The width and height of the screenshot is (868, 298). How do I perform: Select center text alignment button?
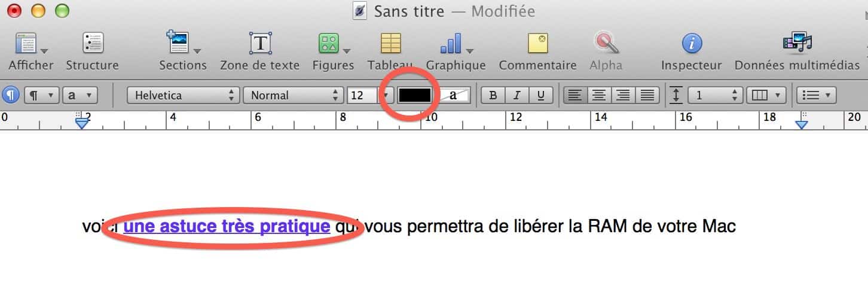(599, 95)
